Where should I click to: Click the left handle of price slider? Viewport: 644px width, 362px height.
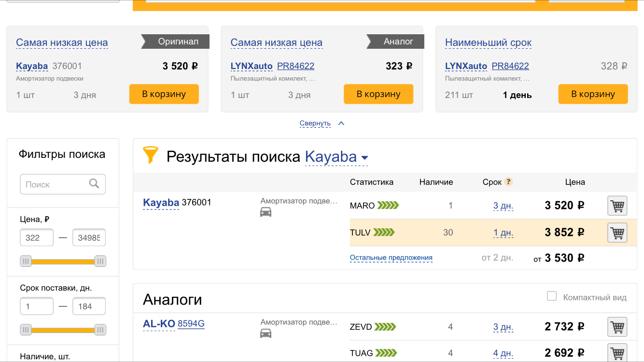pyautogui.click(x=26, y=262)
